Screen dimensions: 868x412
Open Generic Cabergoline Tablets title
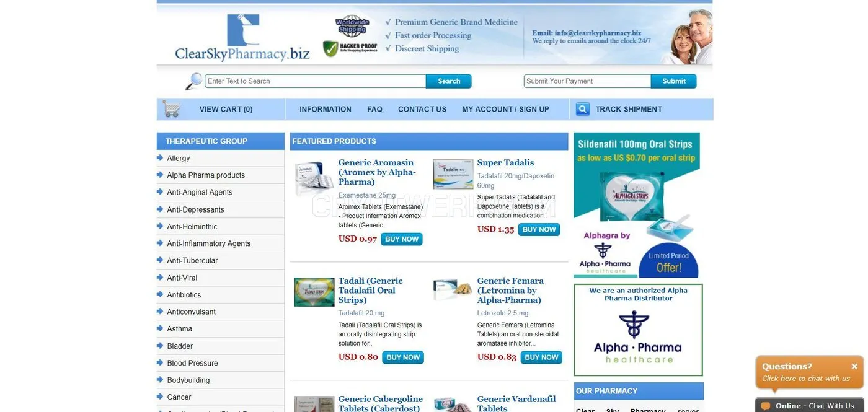pos(380,403)
